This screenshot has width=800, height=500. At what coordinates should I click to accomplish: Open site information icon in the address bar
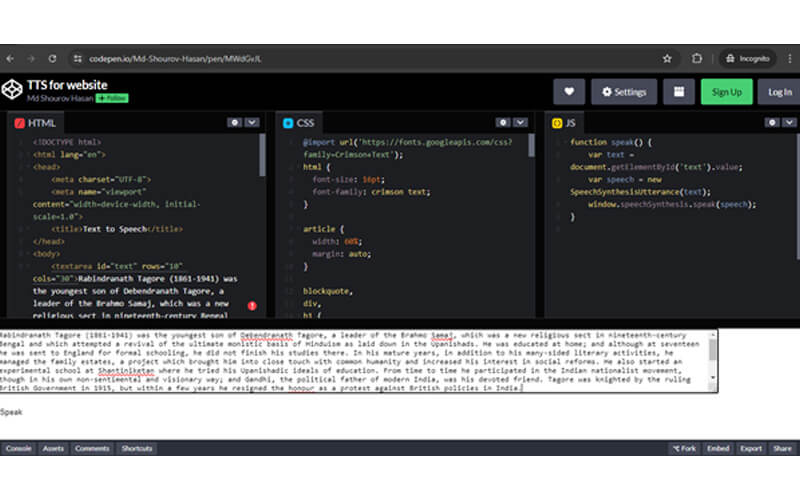point(78,59)
